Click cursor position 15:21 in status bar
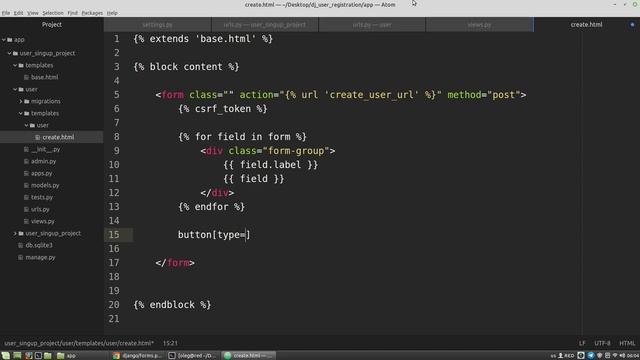640x360 pixels. tap(170, 343)
